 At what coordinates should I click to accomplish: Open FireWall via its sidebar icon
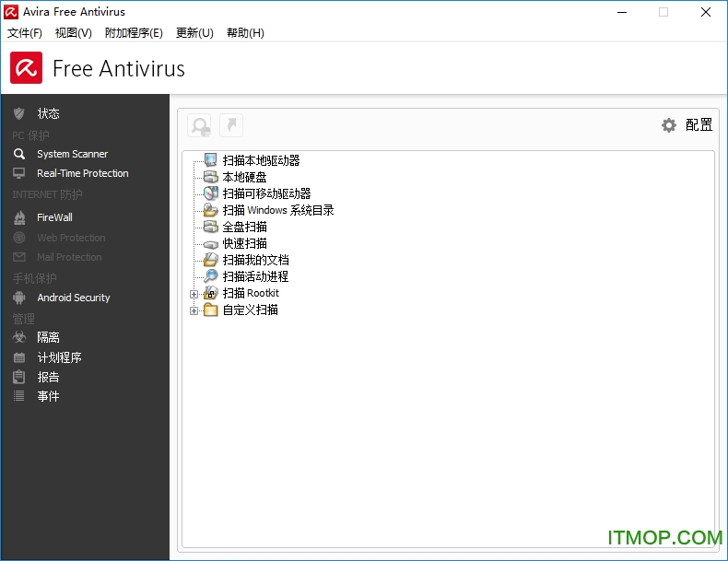(x=19, y=217)
